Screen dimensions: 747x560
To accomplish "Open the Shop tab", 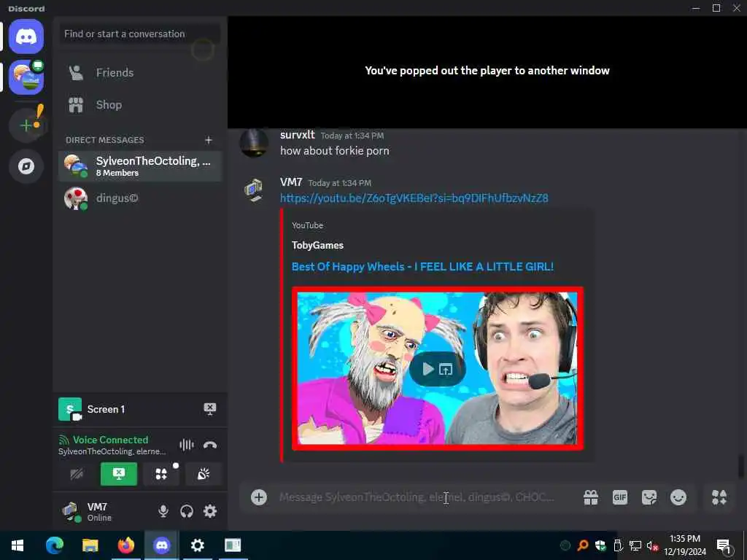I will [x=139, y=105].
